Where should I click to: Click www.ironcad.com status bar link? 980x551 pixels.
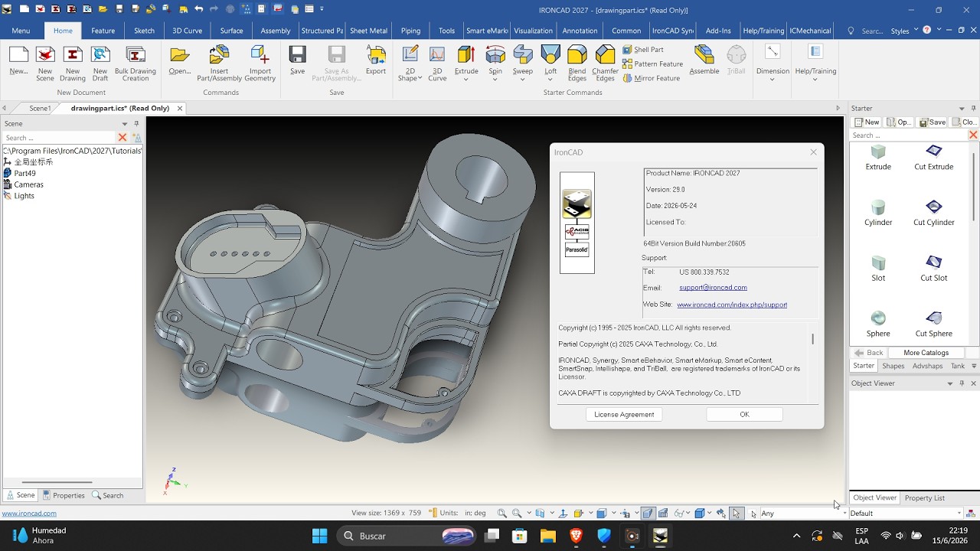tap(29, 514)
